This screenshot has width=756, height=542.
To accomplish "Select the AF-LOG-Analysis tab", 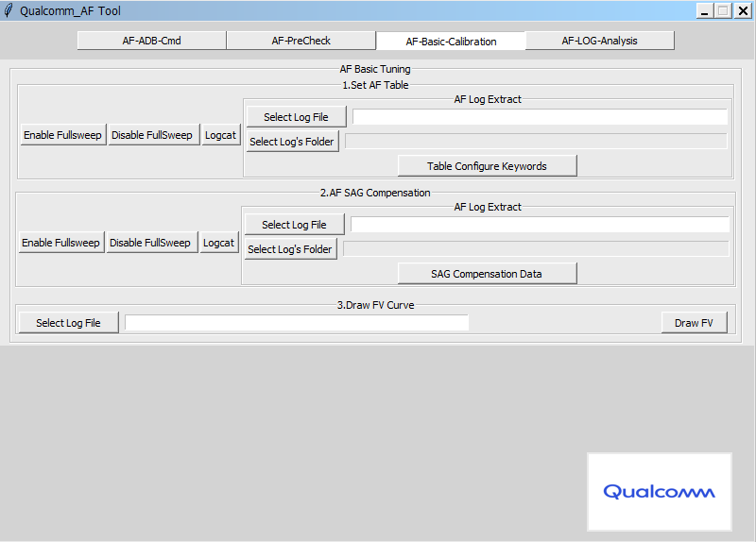I will click(x=599, y=41).
